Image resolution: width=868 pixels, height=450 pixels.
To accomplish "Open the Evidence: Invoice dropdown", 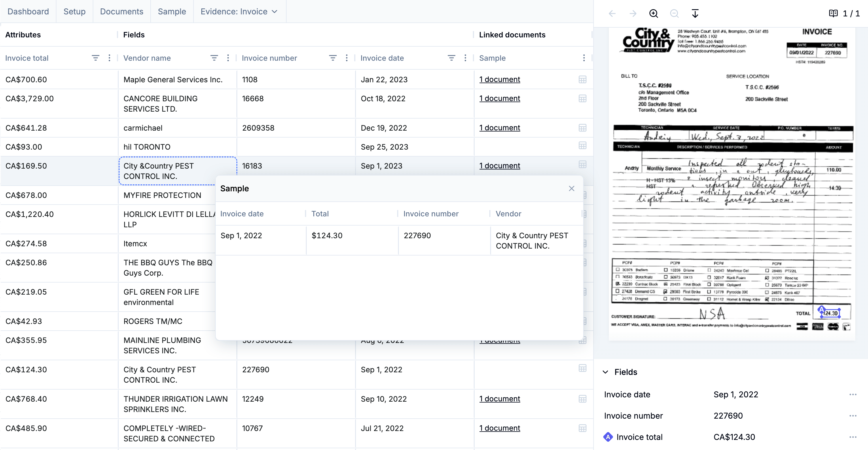I will pos(239,12).
